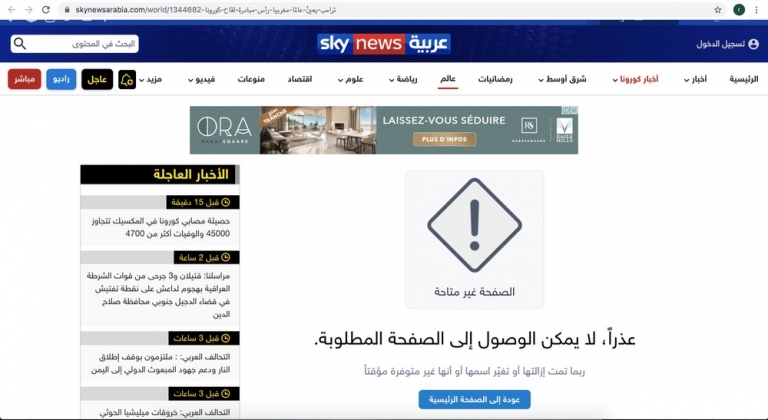Click the ad info icon on banner
Screen dimensions: 768x420
click(x=565, y=112)
